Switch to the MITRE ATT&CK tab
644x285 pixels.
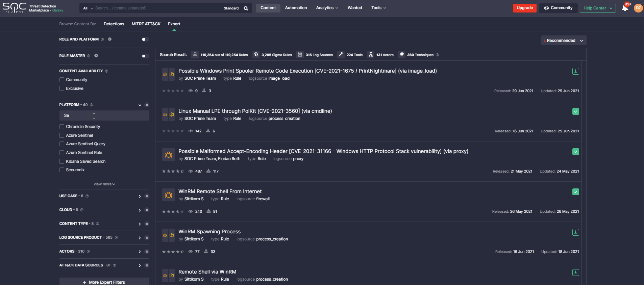point(146,24)
